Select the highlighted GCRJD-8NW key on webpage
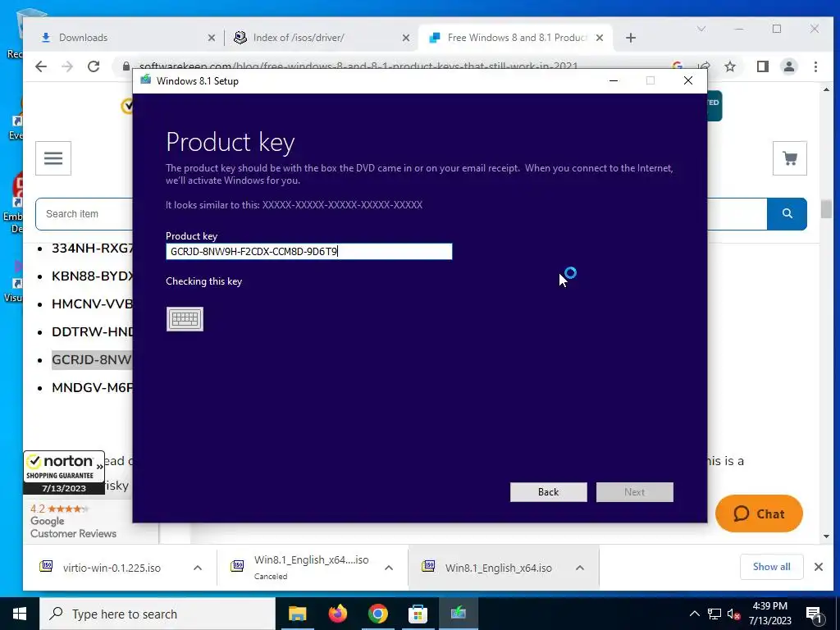 tap(92, 359)
